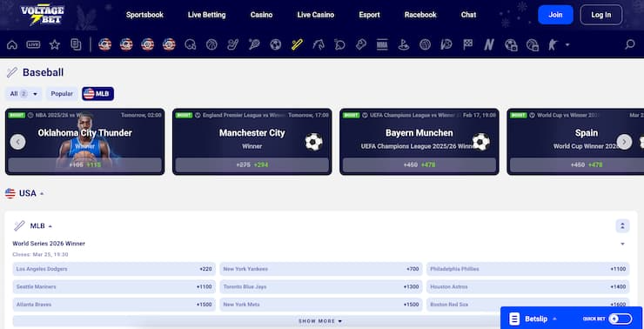Screen dimensions: 644x329
Task: Open the All 2 leagues dropdown
Action: click(x=23, y=94)
